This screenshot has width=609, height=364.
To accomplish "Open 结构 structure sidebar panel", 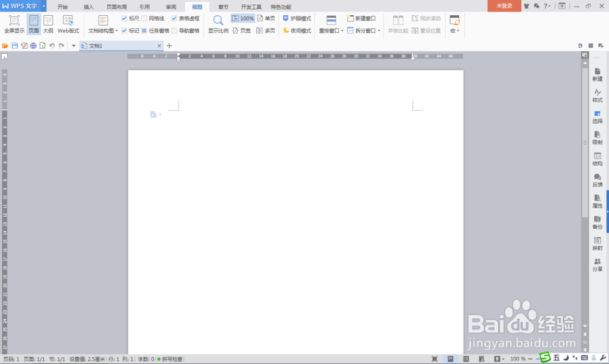I will 597,159.
